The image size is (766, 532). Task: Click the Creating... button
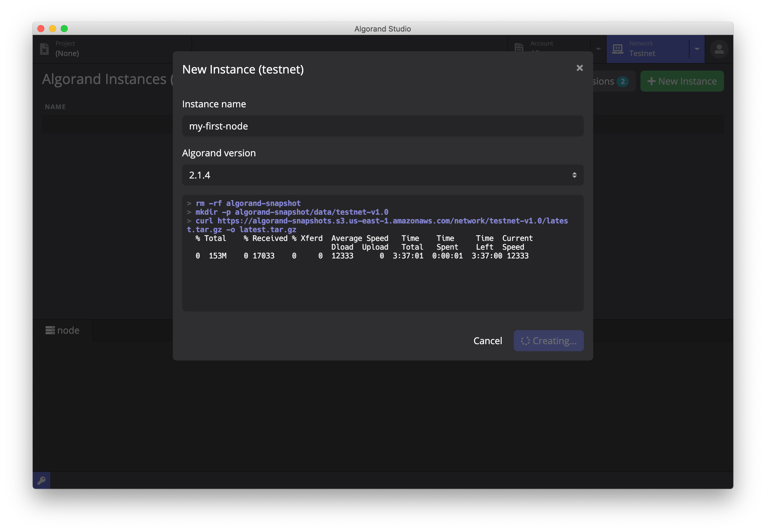tap(549, 341)
